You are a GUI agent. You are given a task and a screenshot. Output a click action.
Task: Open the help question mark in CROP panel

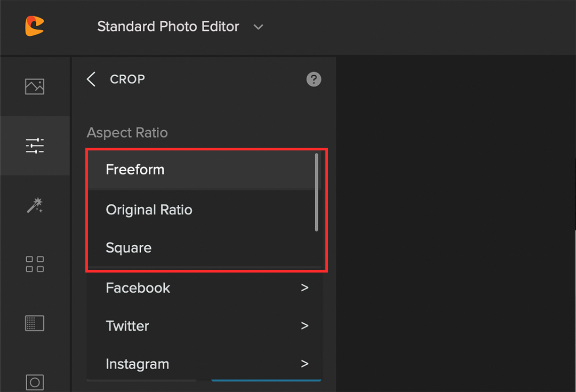click(314, 79)
